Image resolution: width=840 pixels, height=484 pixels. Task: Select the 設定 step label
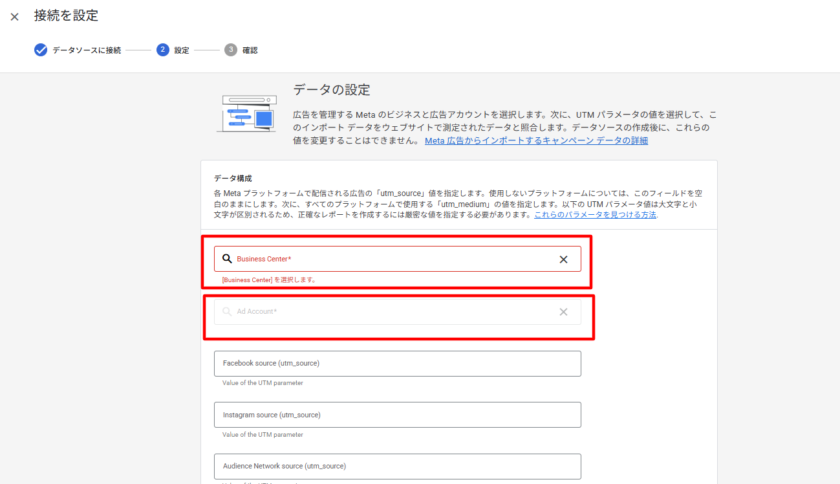pyautogui.click(x=181, y=50)
